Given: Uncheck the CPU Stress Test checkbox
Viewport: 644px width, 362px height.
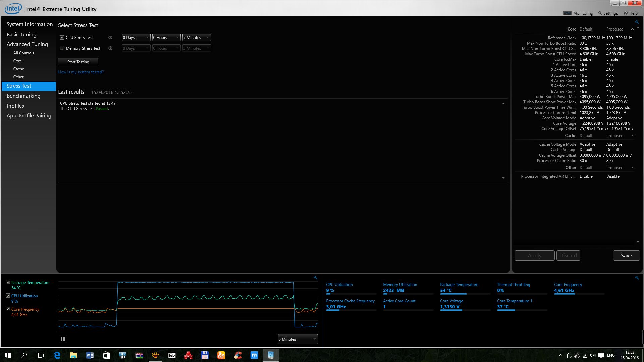Looking at the screenshot, I should (x=62, y=38).
